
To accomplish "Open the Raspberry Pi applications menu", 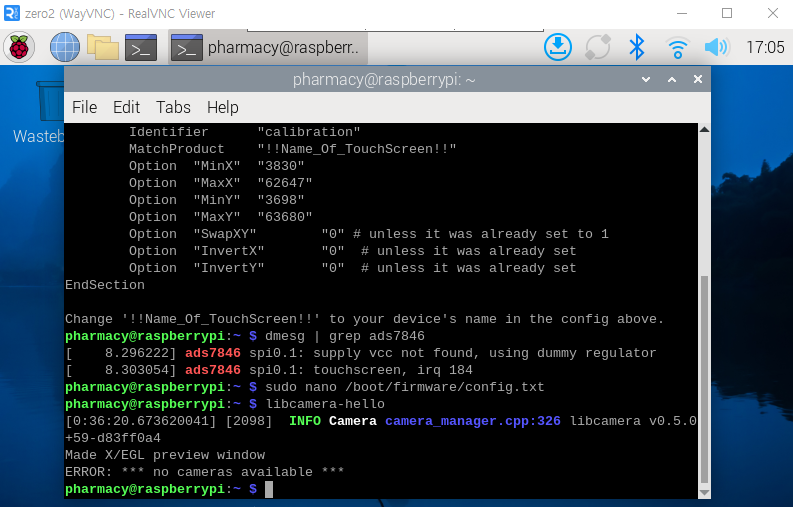I will pos(19,47).
